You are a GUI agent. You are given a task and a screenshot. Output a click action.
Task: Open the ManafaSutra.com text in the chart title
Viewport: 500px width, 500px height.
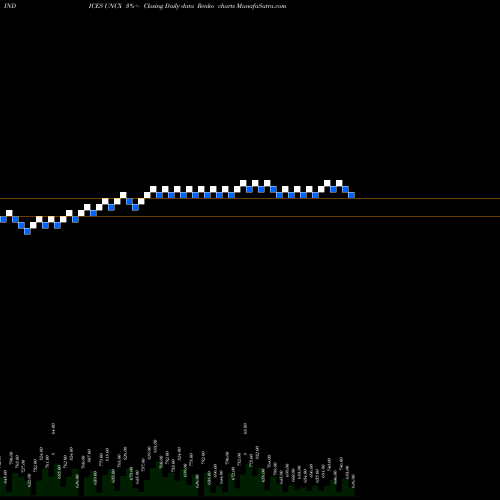(261, 6)
